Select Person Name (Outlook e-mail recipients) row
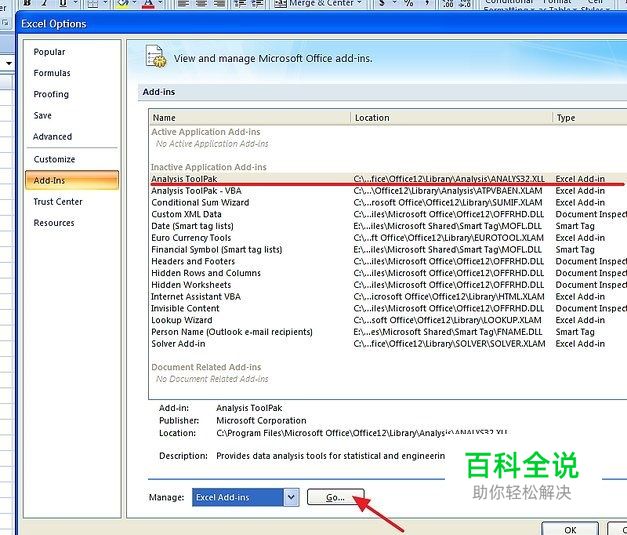The image size is (627, 535). point(388,332)
